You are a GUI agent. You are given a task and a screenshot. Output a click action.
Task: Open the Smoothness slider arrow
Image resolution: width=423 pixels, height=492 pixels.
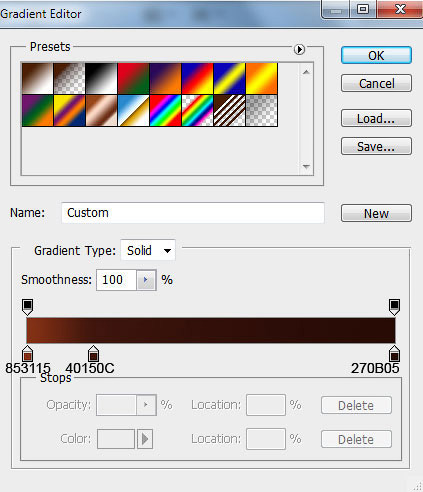[x=146, y=280]
